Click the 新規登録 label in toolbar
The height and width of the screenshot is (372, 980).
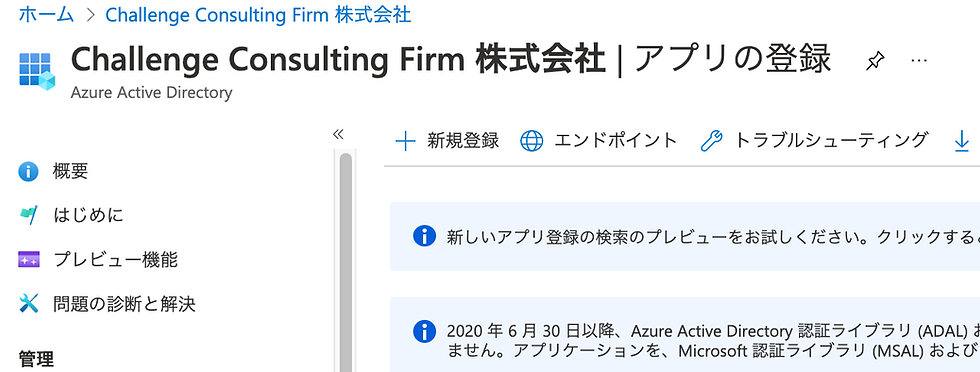click(x=463, y=141)
